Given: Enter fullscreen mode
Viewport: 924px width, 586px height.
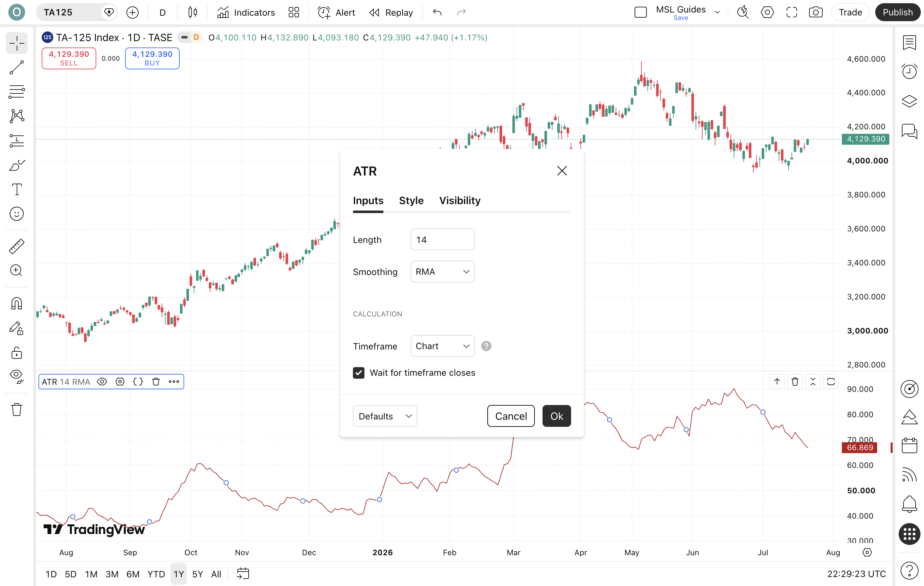Looking at the screenshot, I should point(791,12).
